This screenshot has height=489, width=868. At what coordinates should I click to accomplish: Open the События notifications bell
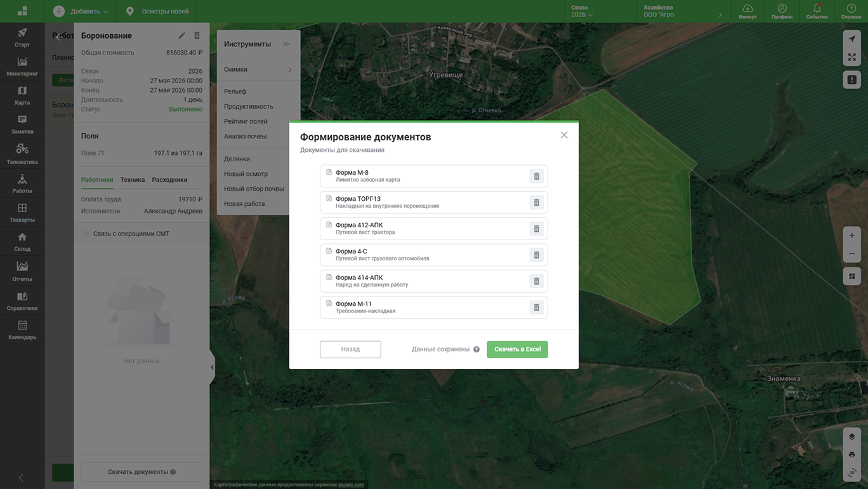click(x=817, y=11)
